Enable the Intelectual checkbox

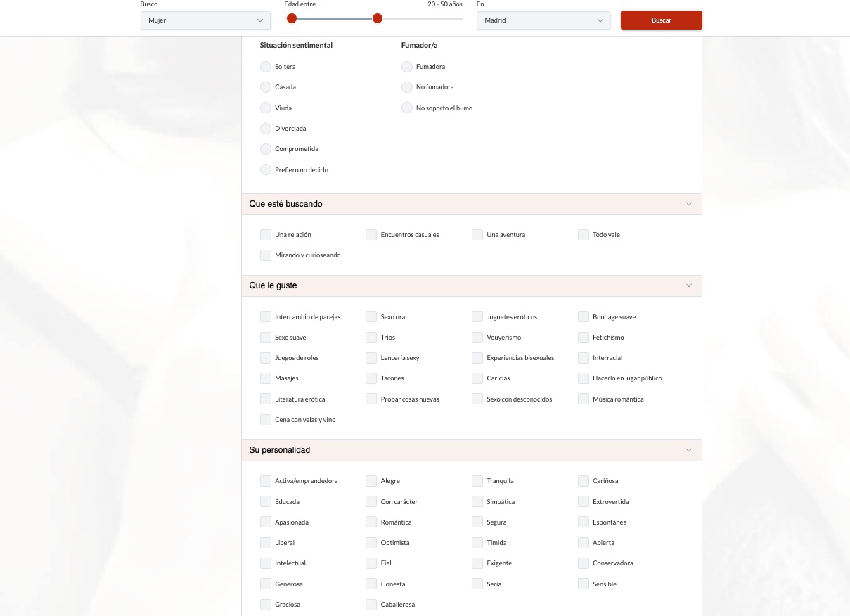[x=266, y=563]
